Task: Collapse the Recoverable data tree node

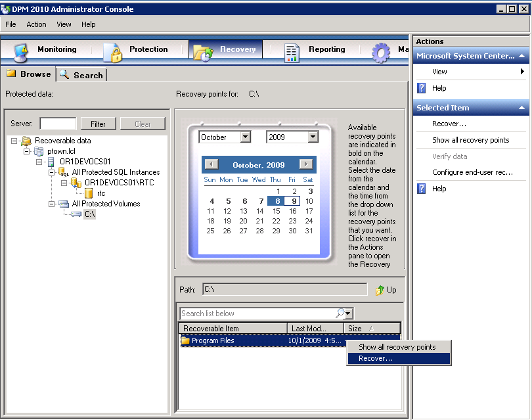Action: 14,141
